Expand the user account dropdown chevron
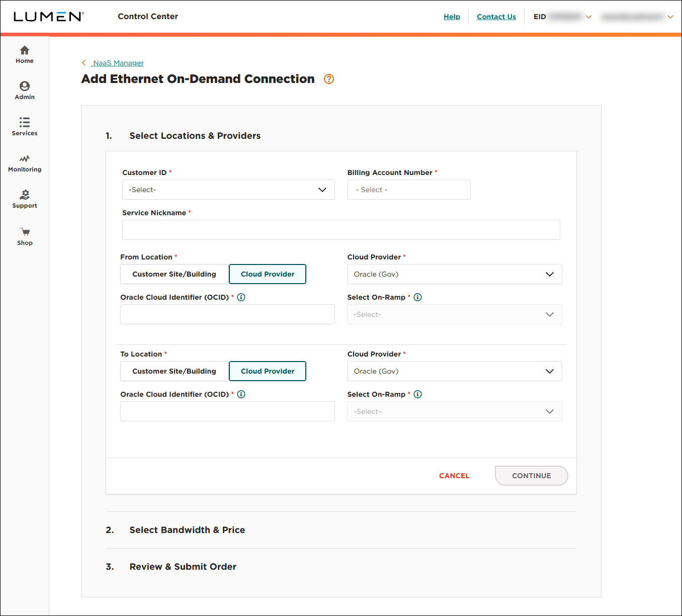This screenshot has height=616, width=682. (x=670, y=17)
